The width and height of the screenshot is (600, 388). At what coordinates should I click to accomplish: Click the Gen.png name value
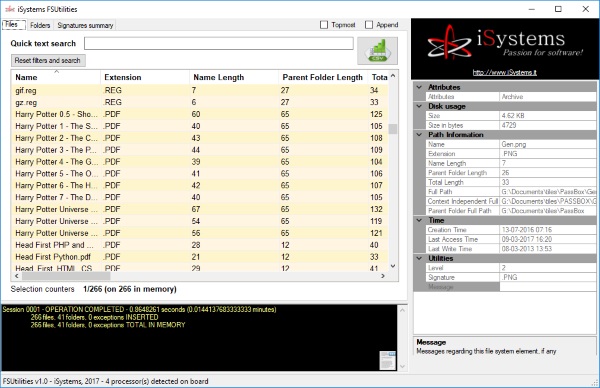point(548,144)
